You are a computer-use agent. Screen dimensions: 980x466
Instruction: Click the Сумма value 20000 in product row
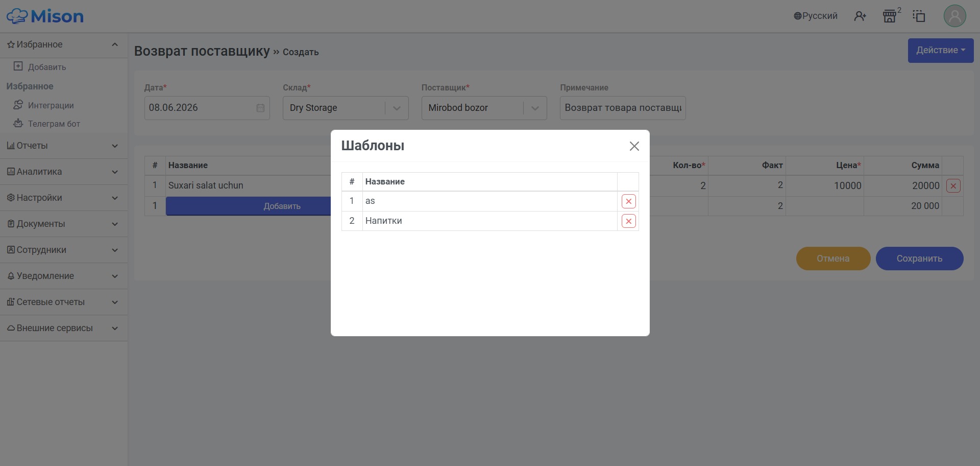pyautogui.click(x=925, y=185)
